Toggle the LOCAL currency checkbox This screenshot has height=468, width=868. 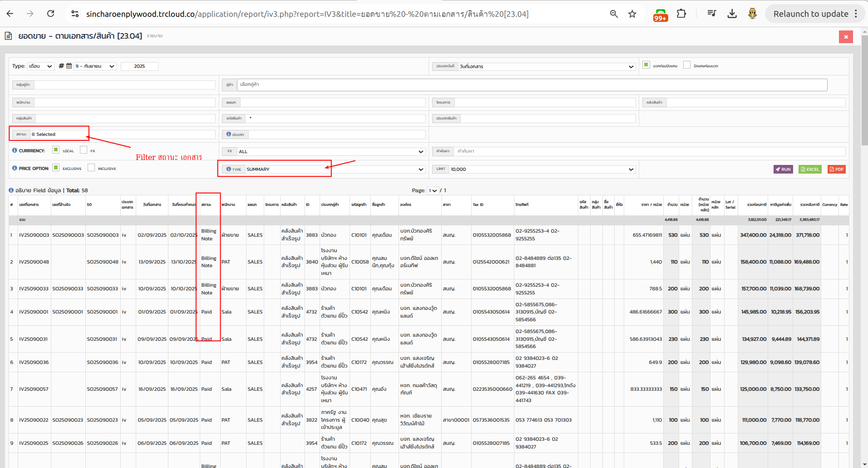click(x=56, y=150)
